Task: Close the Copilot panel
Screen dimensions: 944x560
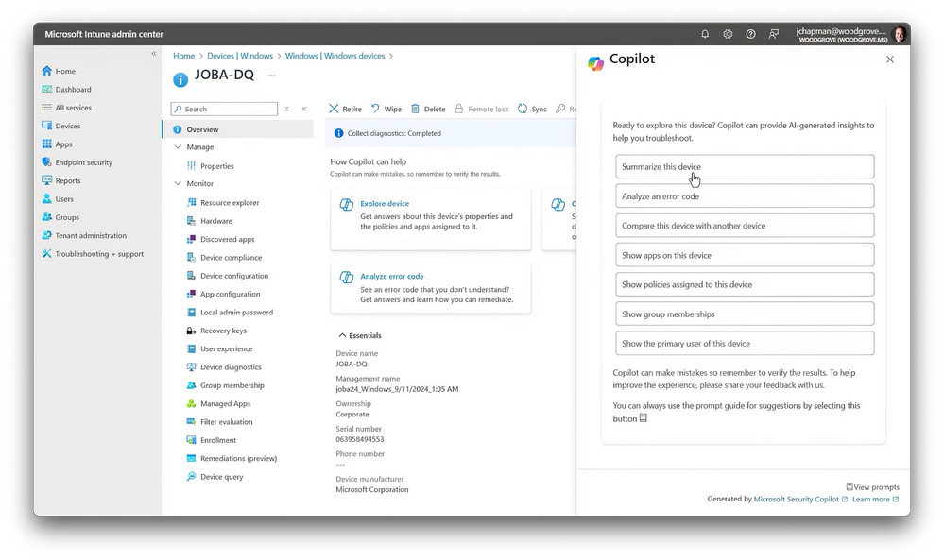Action: (890, 59)
